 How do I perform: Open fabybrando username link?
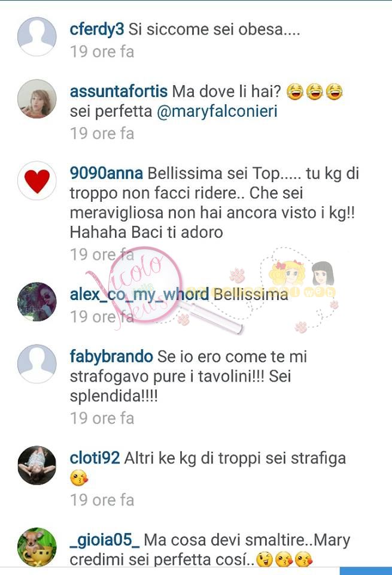tap(111, 357)
